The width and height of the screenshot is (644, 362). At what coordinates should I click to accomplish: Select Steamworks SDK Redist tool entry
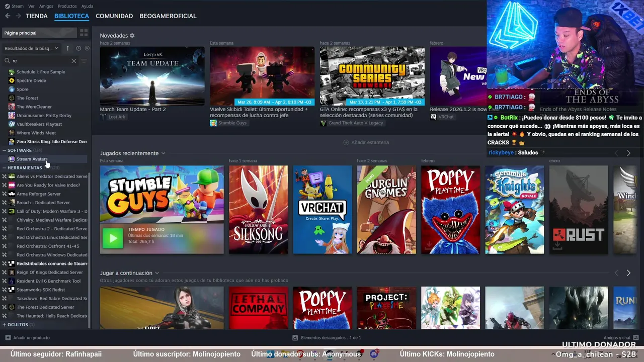(41, 290)
